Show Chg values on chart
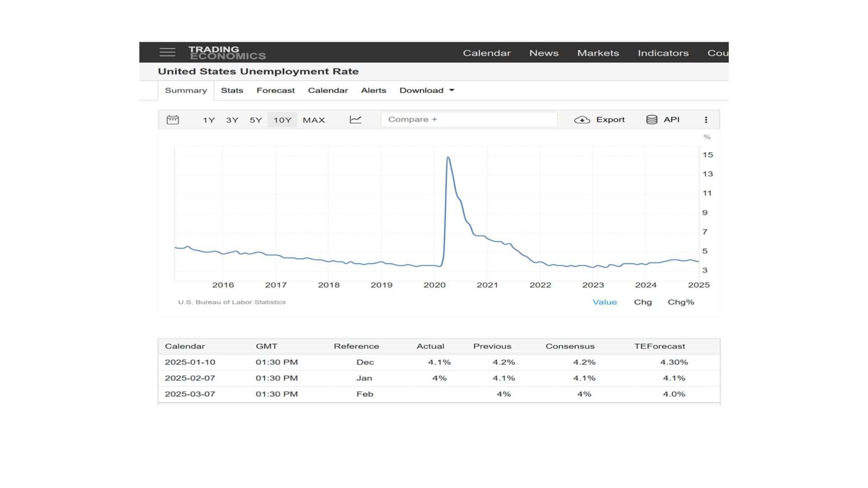868x488 pixels. click(642, 302)
